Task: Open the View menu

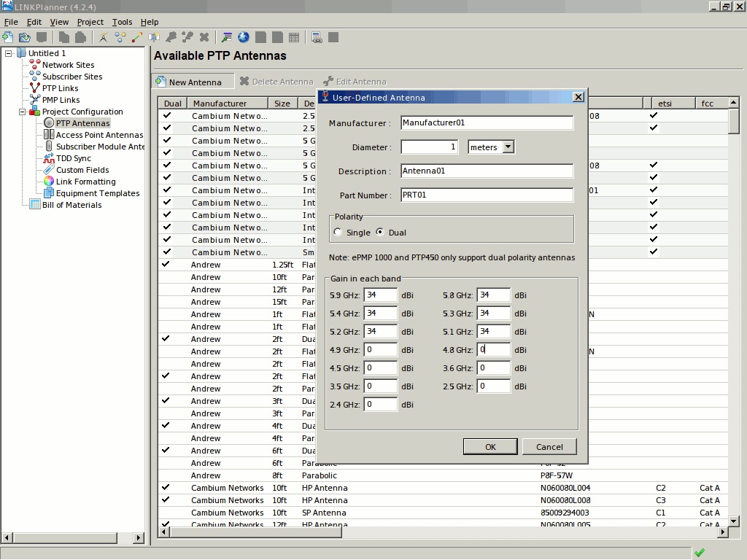Action: pyautogui.click(x=59, y=22)
